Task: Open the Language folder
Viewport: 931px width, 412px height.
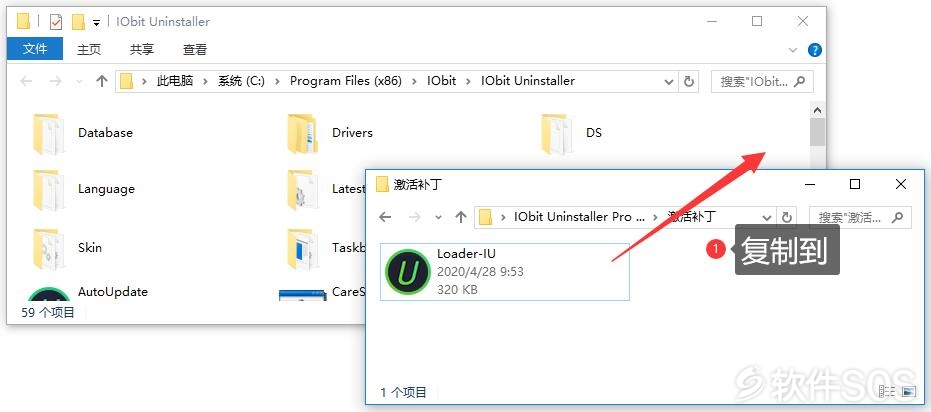Action: click(83, 189)
